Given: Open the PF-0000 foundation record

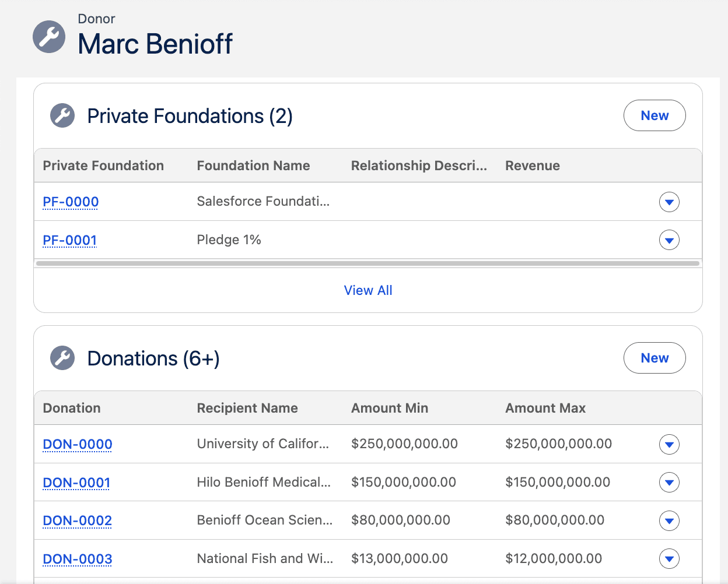Looking at the screenshot, I should point(70,202).
